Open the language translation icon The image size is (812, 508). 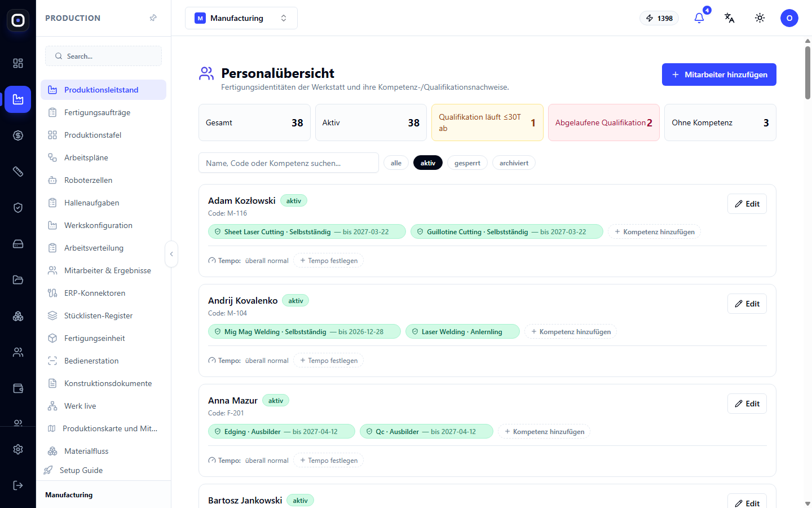pos(730,18)
